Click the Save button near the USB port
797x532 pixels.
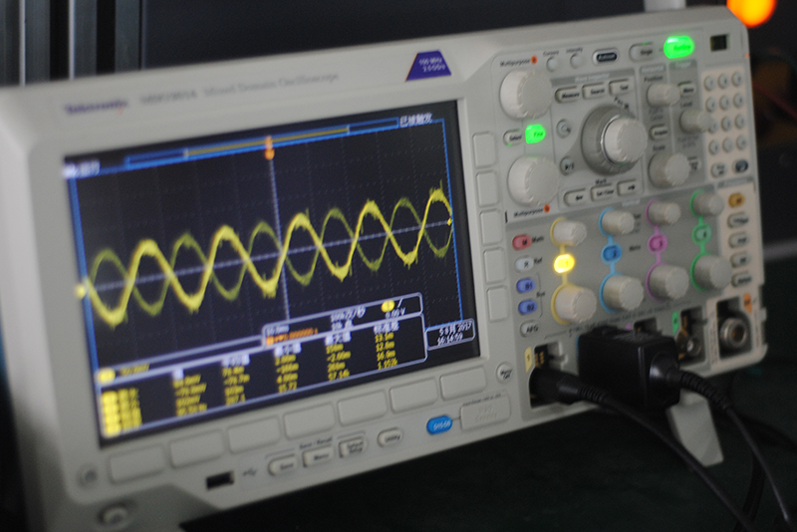[x=282, y=464]
